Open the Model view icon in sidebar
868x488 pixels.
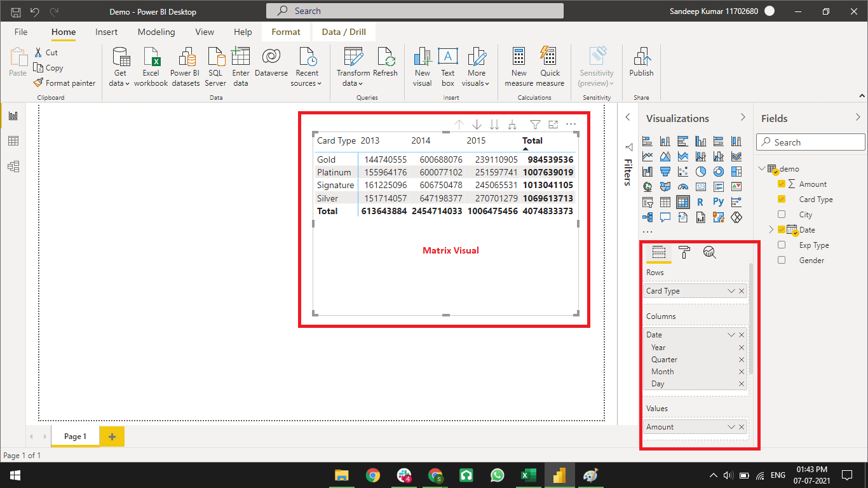13,166
